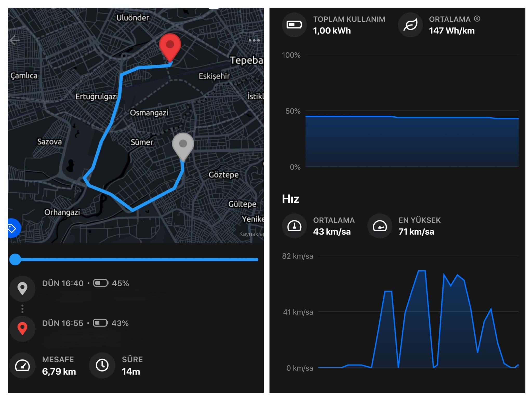Select the Dün 16:40 trip start entry
532x399 pixels.
click(85, 283)
